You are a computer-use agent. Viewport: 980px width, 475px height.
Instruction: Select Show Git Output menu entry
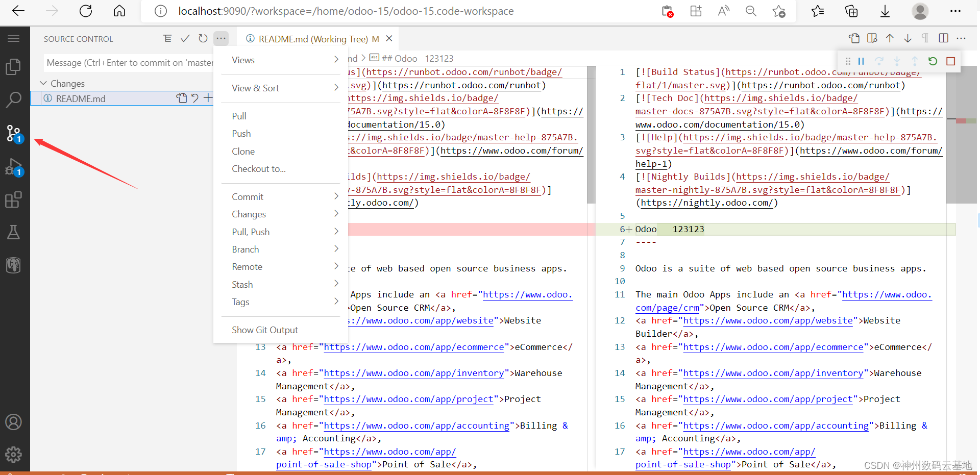point(281,330)
